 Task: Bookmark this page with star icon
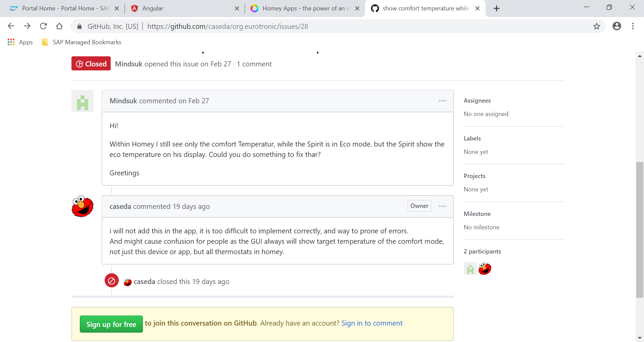pos(596,26)
